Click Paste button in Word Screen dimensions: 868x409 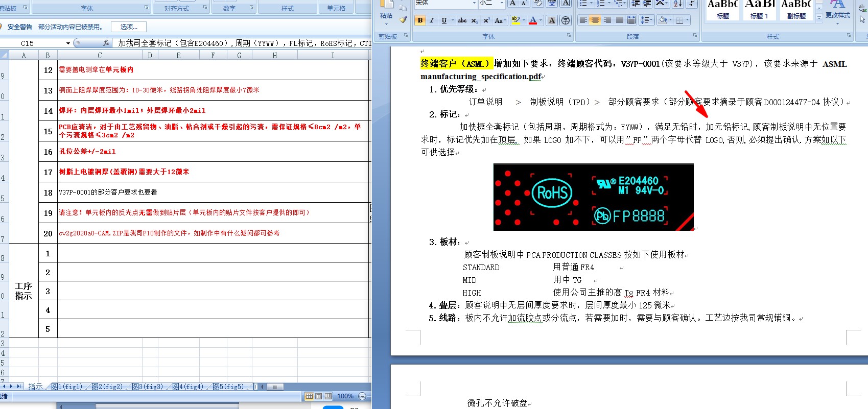[x=386, y=12]
